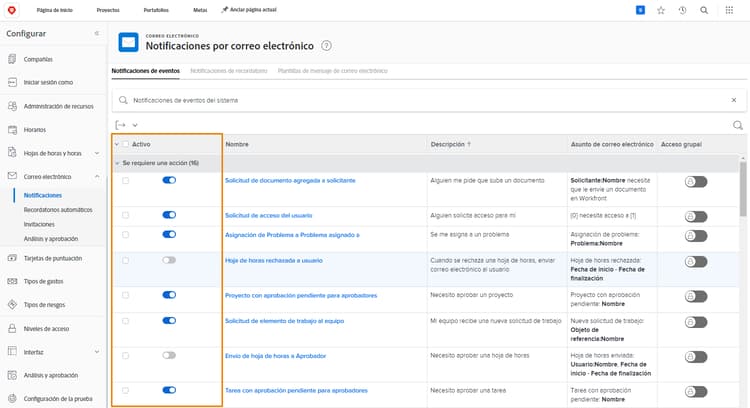This screenshot has width=750, height=408.
Task: Open Tarea con aprobación pendiente para aprobadores link
Action: tap(296, 390)
